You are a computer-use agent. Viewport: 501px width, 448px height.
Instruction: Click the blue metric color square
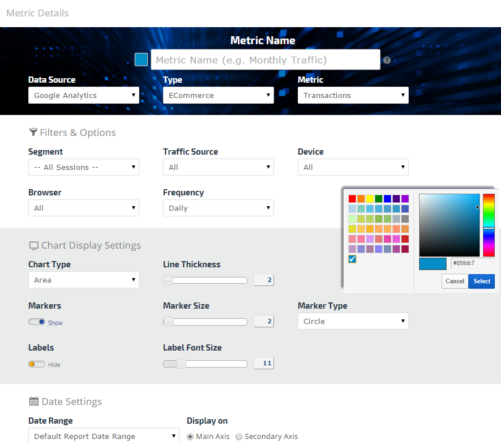click(x=141, y=59)
